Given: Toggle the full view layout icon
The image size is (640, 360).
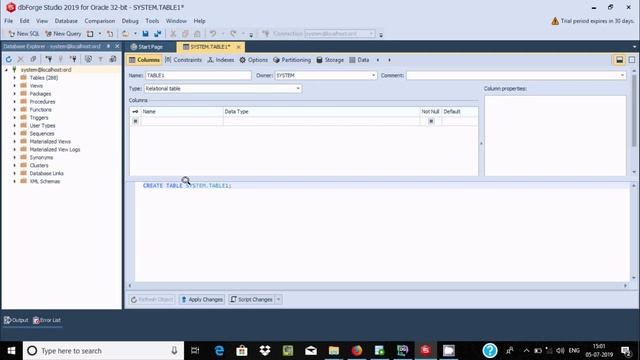Looking at the screenshot, I should pos(631,60).
